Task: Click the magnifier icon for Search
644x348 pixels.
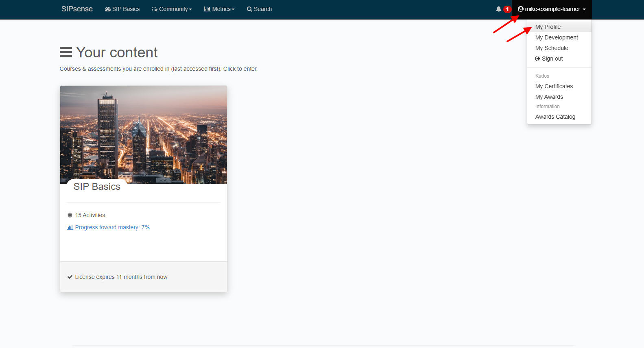Action: coord(249,9)
